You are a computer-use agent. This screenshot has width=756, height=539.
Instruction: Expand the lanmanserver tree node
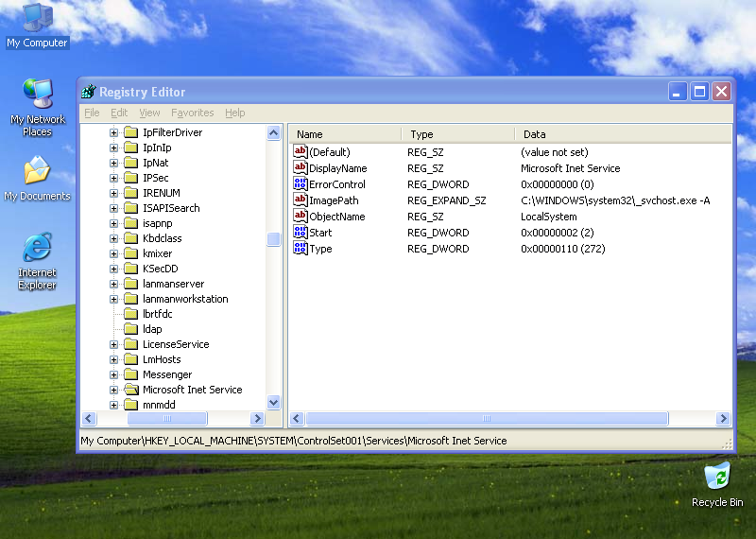(113, 284)
